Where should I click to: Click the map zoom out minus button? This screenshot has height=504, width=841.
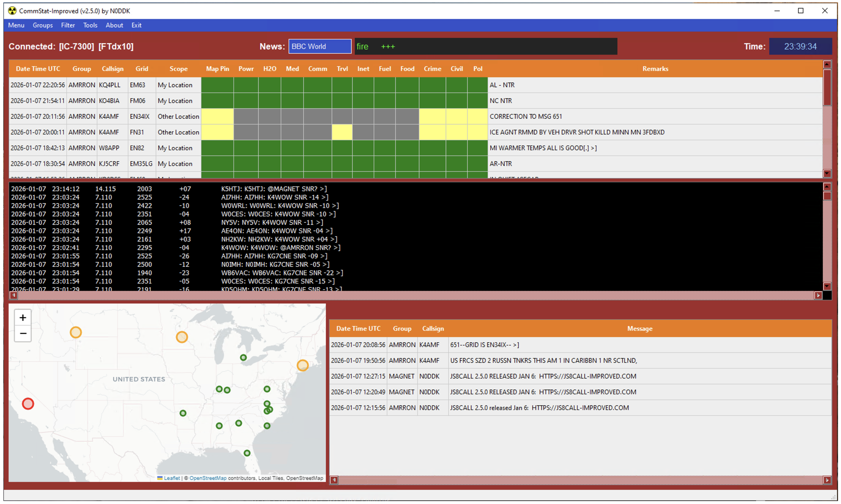click(x=23, y=333)
